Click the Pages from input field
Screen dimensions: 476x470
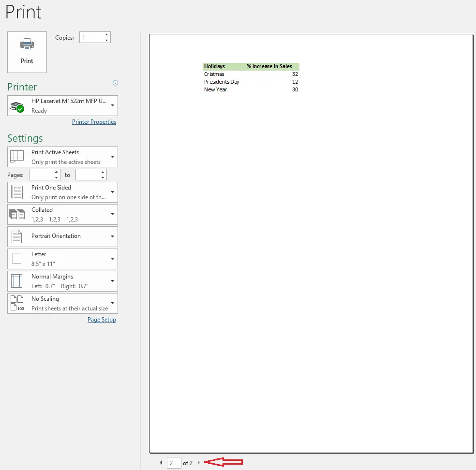(x=41, y=175)
